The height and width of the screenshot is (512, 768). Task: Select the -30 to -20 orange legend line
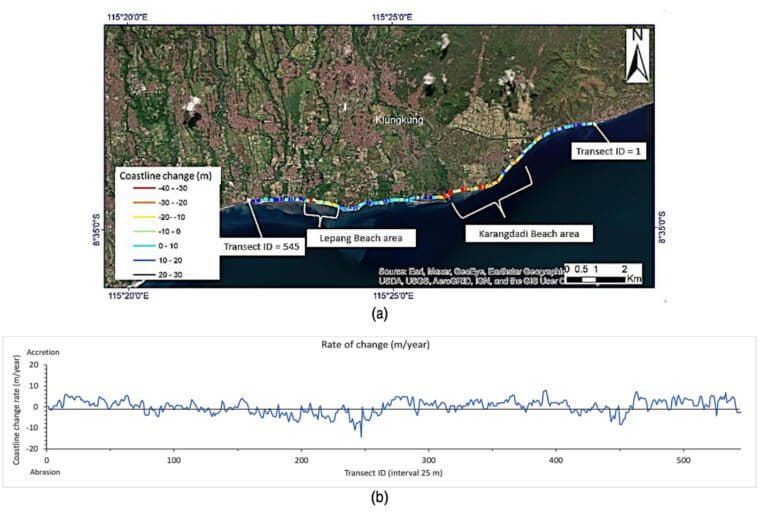coord(144,203)
